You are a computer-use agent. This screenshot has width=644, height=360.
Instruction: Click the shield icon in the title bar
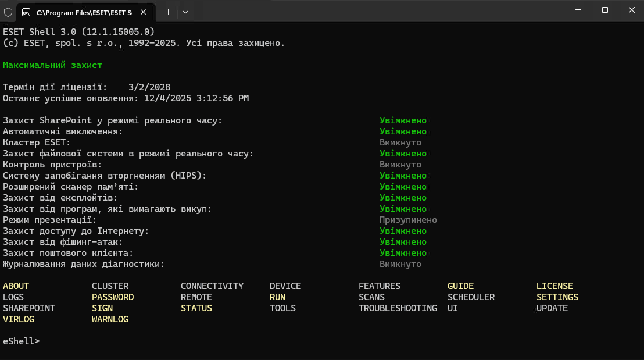pos(8,11)
